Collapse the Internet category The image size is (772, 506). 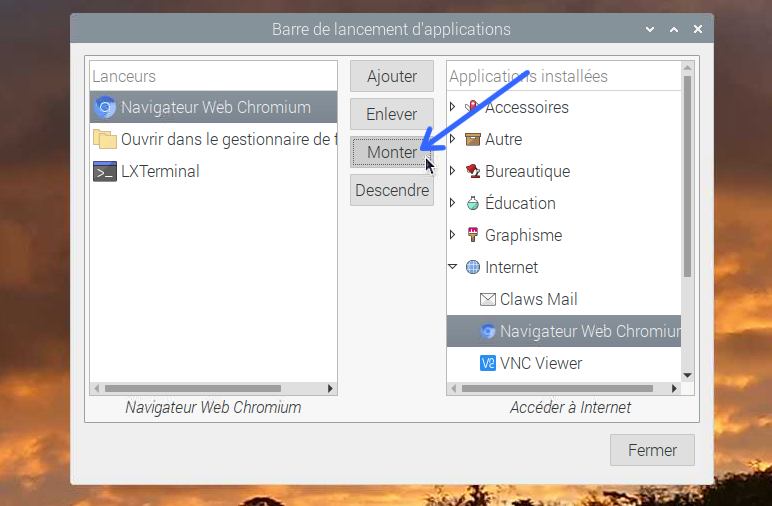[453, 267]
